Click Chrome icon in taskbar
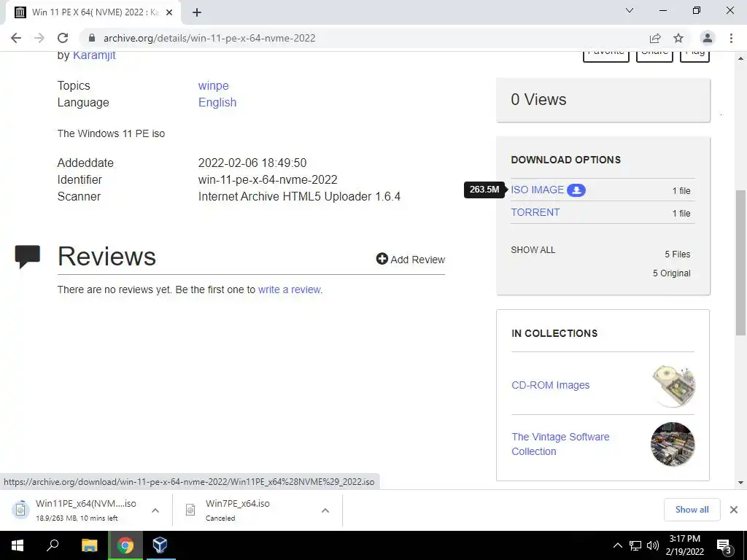Viewport: 747px width, 560px height. click(x=125, y=545)
